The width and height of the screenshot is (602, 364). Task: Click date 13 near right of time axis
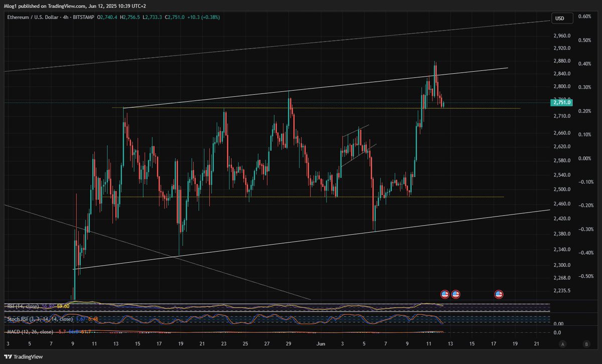click(x=450, y=344)
